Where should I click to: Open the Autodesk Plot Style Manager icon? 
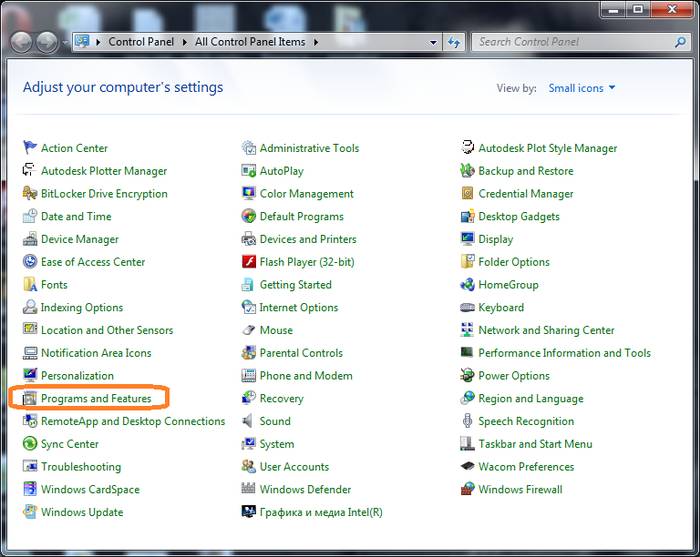click(x=467, y=148)
